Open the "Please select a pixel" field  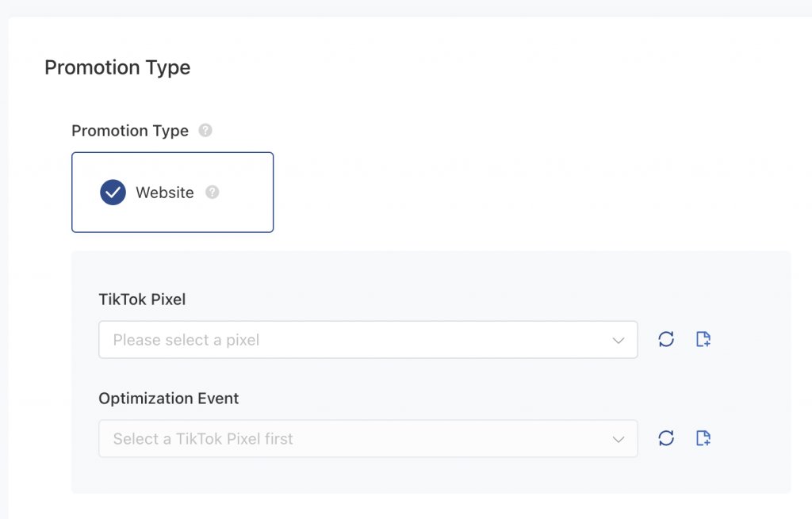click(186, 340)
